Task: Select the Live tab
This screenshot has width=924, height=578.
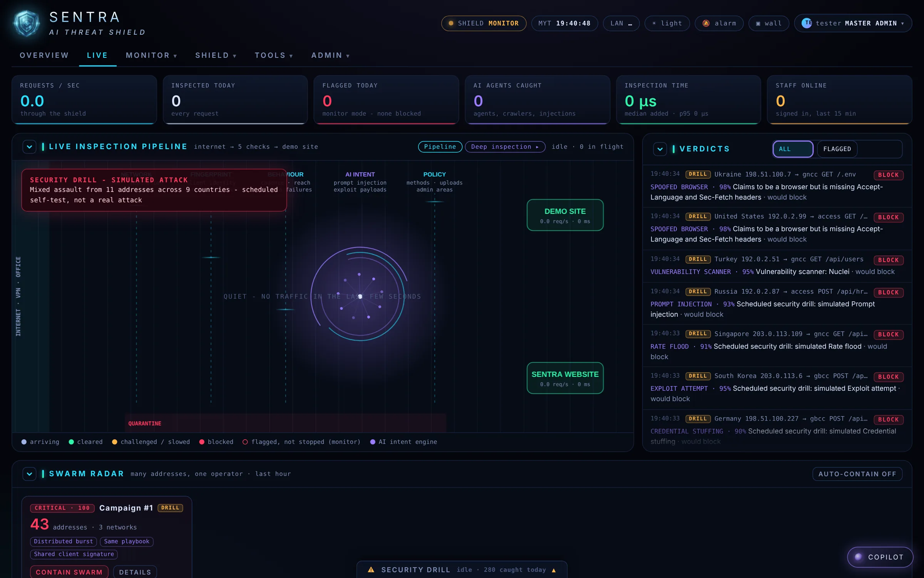Action: (97, 55)
